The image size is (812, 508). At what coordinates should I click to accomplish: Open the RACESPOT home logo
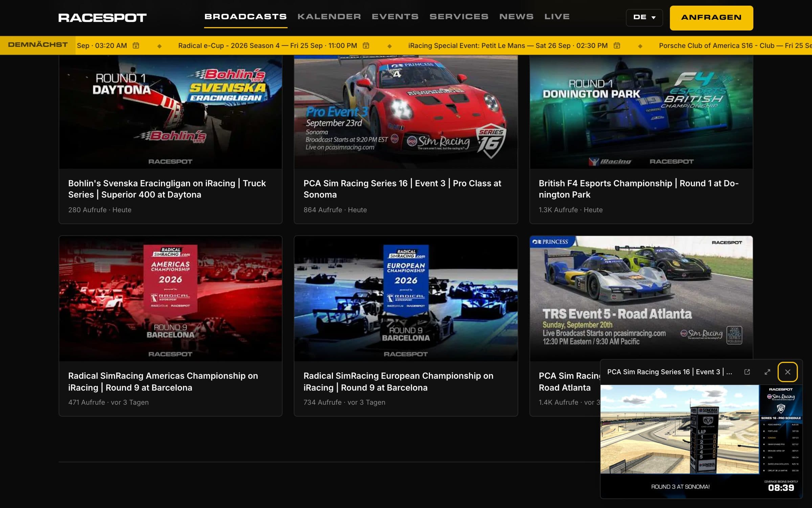pyautogui.click(x=103, y=18)
